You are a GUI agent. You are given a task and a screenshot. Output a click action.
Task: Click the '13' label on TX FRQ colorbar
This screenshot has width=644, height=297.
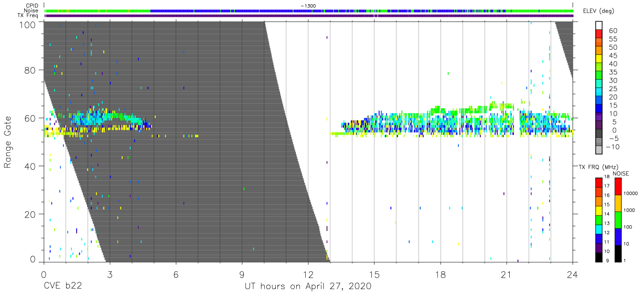point(606,224)
